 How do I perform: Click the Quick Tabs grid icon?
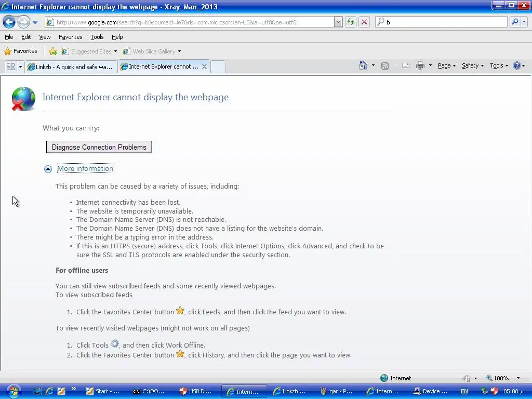point(10,66)
